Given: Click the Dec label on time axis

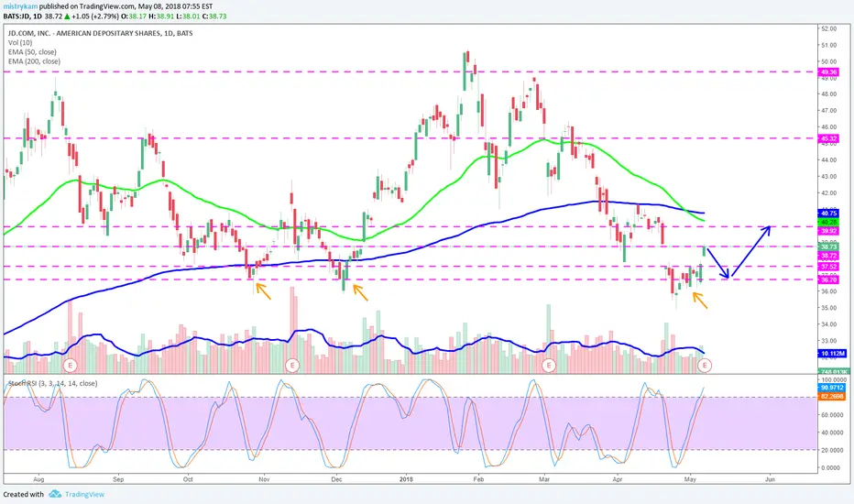Looking at the screenshot, I should pyautogui.click(x=336, y=479).
